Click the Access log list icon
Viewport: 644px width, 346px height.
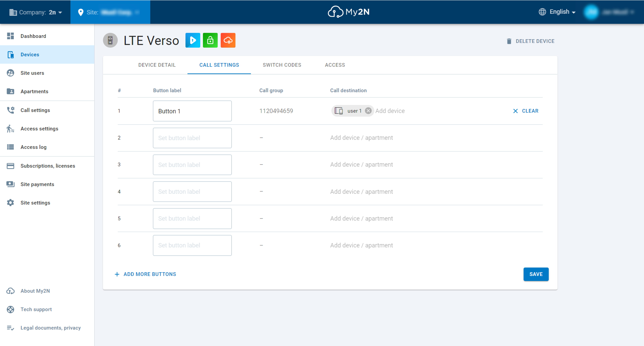pyautogui.click(x=10, y=147)
